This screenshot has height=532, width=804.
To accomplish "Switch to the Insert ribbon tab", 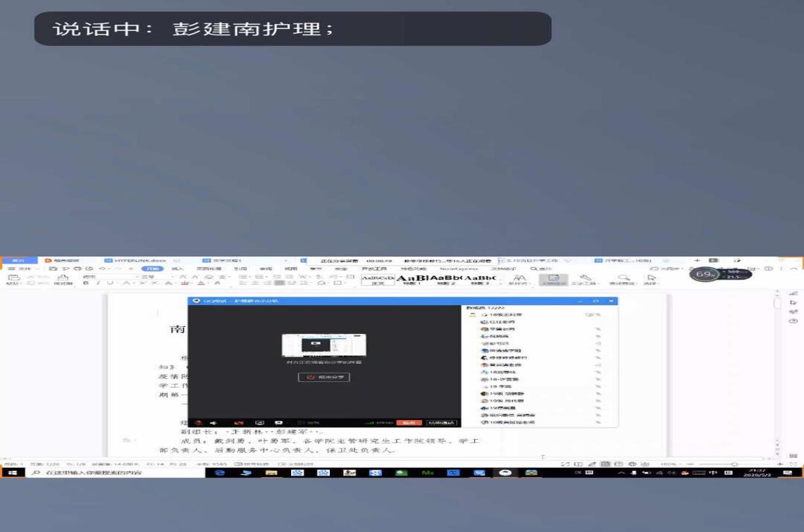I will pos(178,268).
